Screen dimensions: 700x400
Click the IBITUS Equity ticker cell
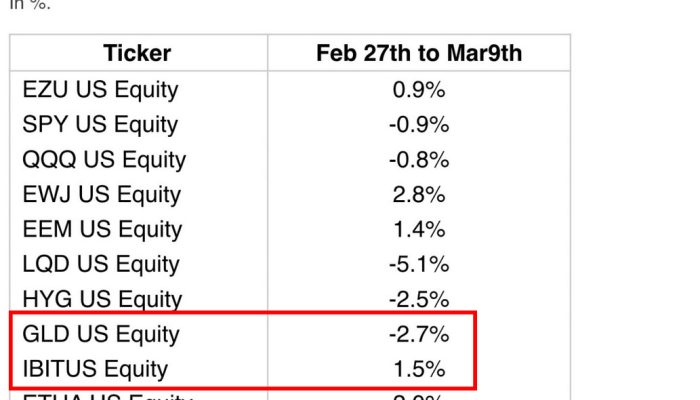[x=95, y=368]
